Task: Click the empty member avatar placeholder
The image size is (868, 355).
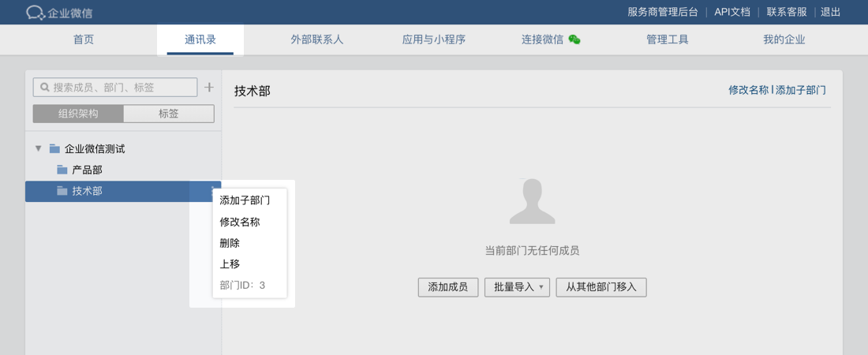Action: [532, 201]
